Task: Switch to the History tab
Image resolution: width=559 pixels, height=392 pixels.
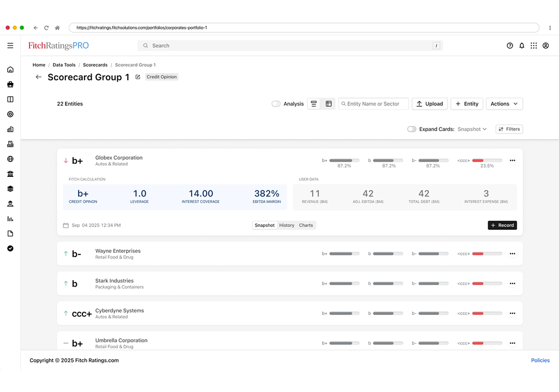Action: [x=287, y=225]
